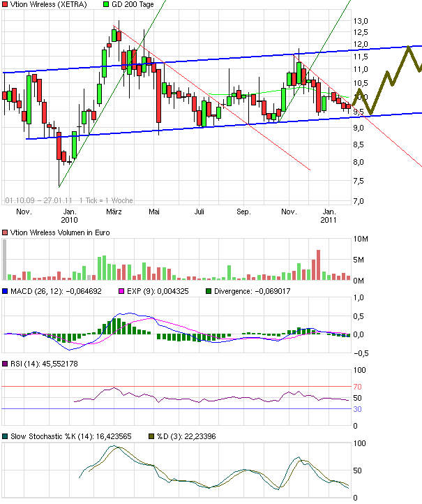Click the EXP (9): 0,004325 label

158,291
